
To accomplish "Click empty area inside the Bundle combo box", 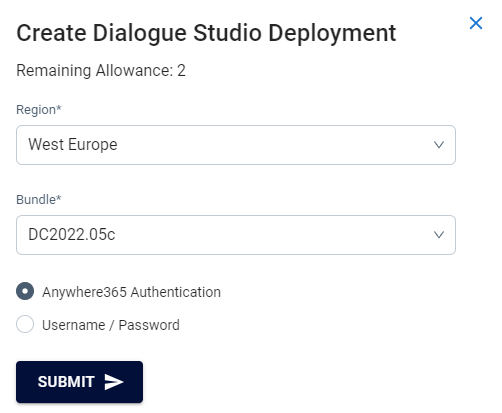I will tap(273, 235).
